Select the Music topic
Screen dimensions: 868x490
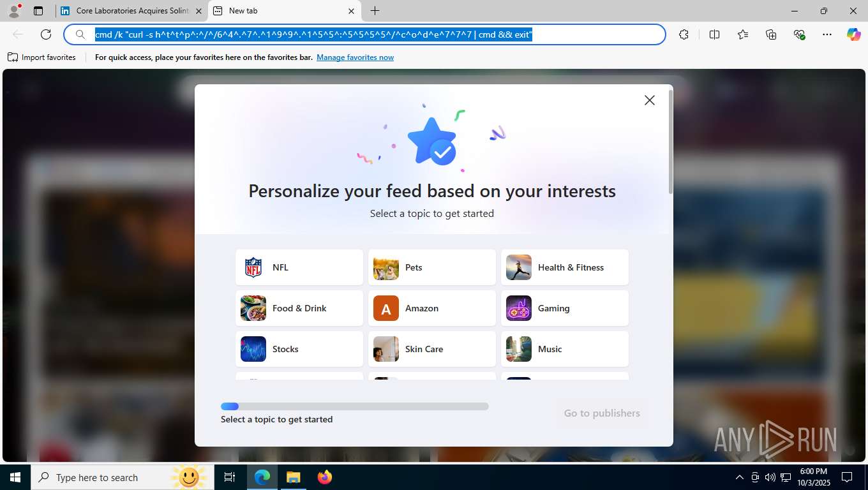[x=565, y=349]
